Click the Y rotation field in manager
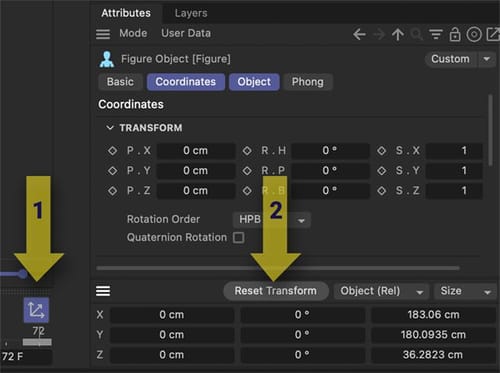This screenshot has width=500, height=373. click(302, 335)
